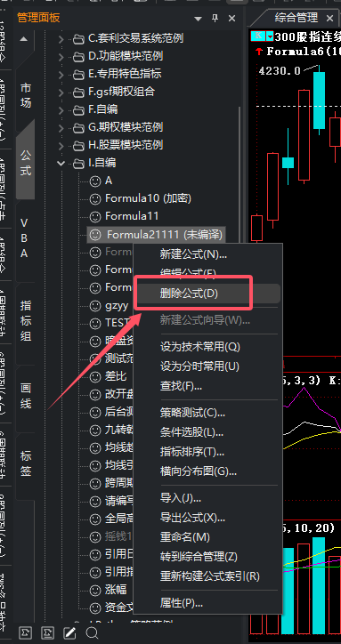Switch to the 标签 side tab
341x644 pixels.
click(26, 463)
